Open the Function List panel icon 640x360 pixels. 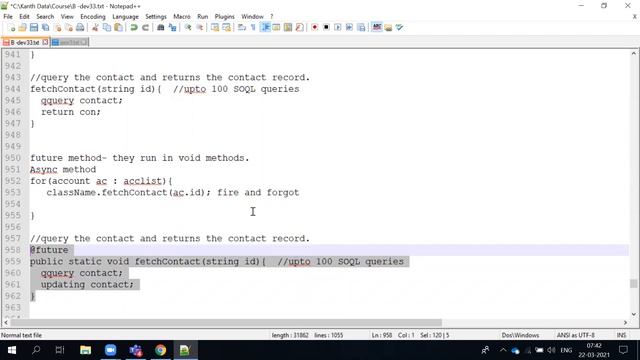(299, 27)
